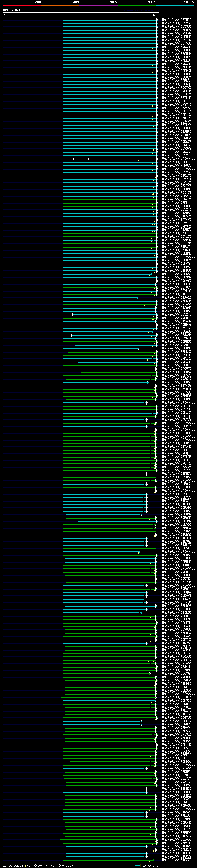Click the orange ~40% identity legend segment
Viewport: 197px width, 868px height.
(x=60, y=6)
